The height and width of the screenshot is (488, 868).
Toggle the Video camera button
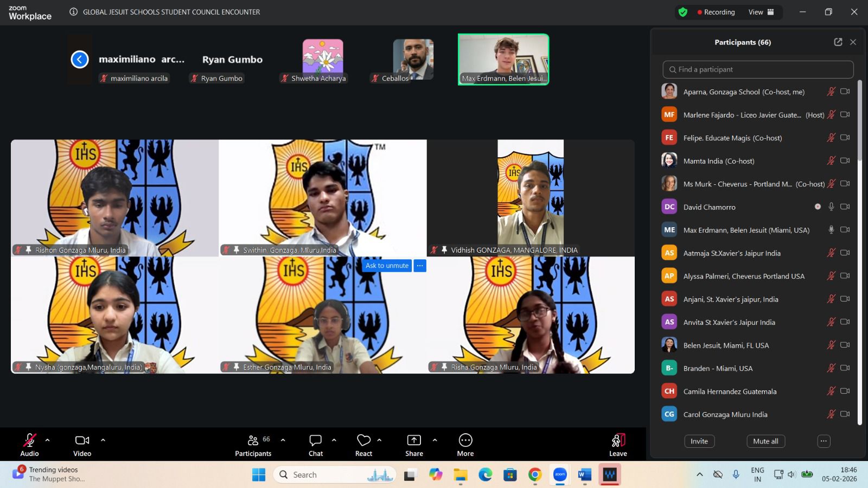(x=82, y=445)
